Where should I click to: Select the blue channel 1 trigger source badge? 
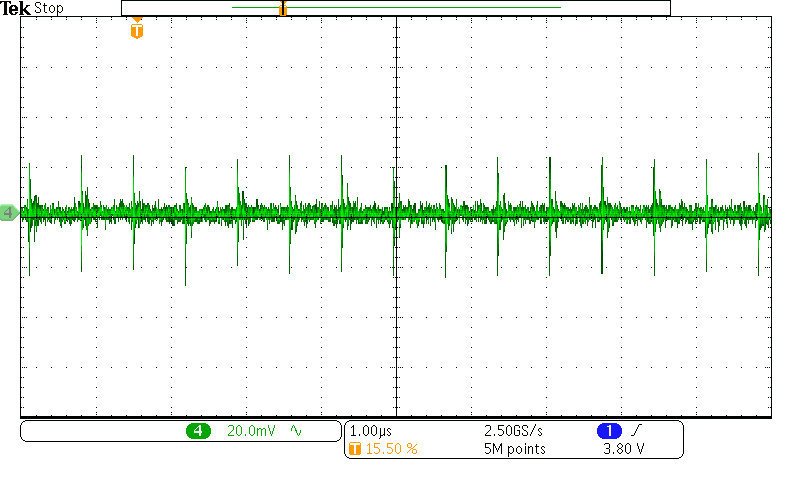[x=609, y=430]
